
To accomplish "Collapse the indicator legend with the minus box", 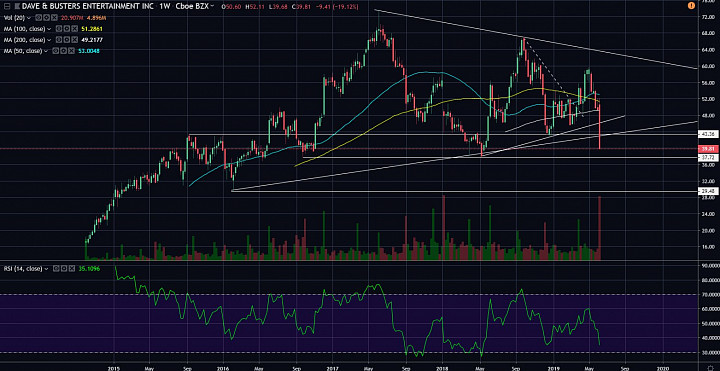I will pyautogui.click(x=7, y=6).
